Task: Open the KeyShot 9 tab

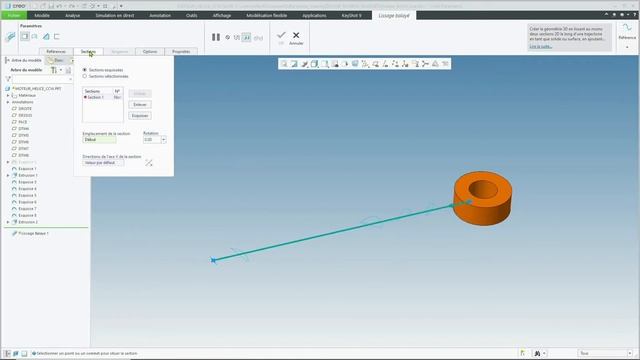Action: tap(351, 16)
